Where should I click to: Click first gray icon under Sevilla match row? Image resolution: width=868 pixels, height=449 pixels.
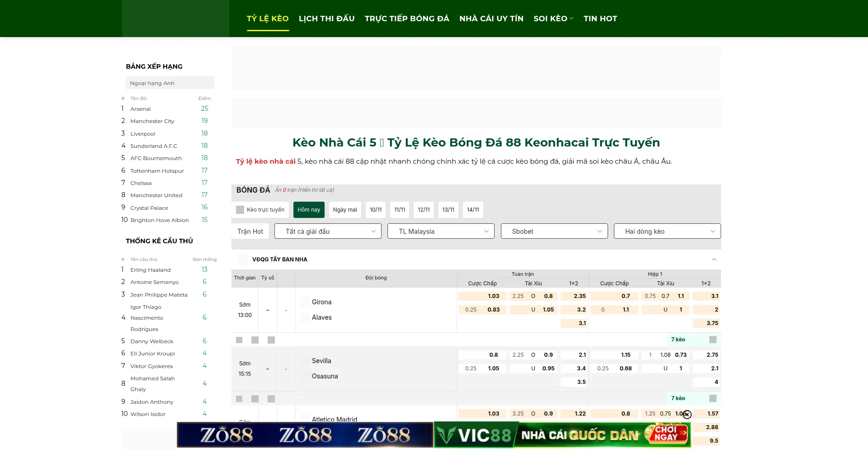[239, 399]
